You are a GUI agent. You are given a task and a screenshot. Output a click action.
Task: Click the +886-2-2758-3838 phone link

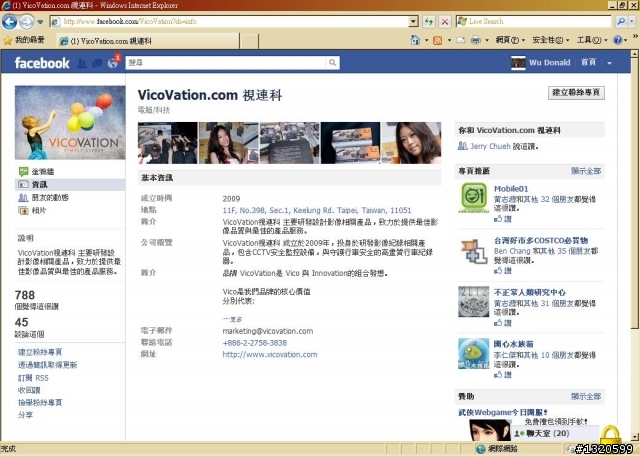point(255,343)
